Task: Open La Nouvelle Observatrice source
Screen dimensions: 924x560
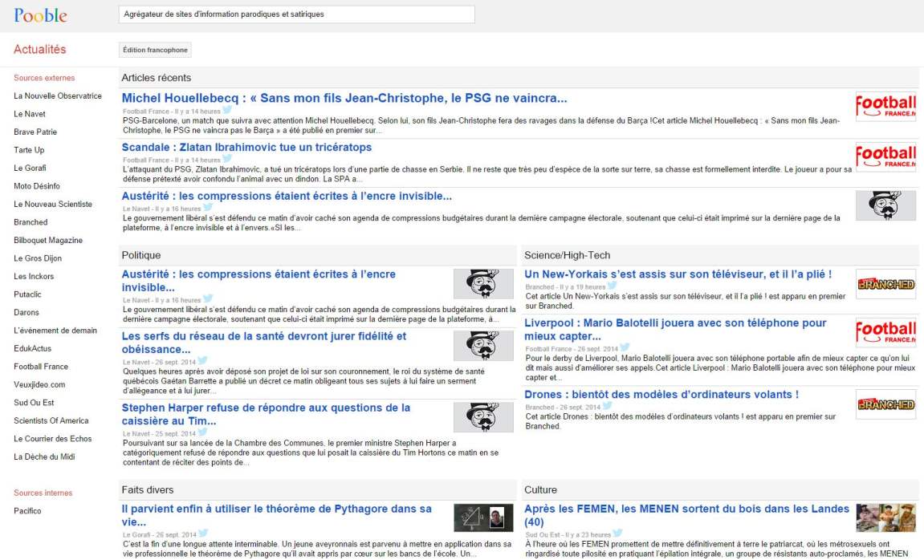Action: coord(58,96)
